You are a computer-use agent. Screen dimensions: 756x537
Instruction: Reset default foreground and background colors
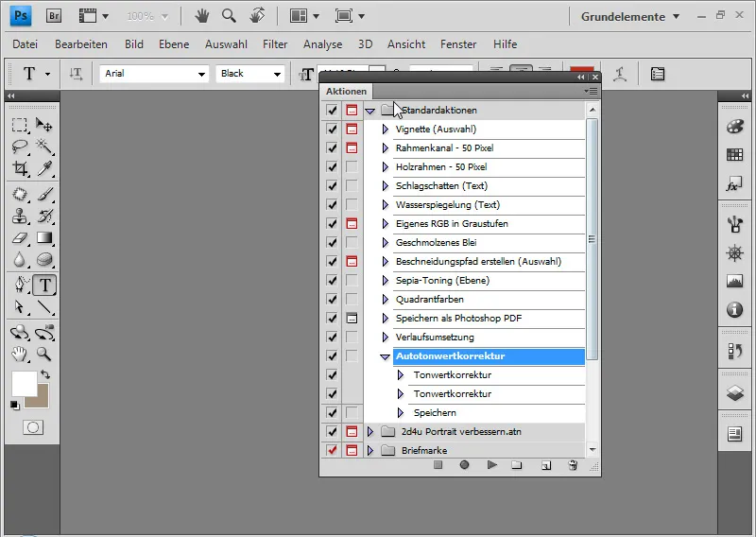pos(15,406)
